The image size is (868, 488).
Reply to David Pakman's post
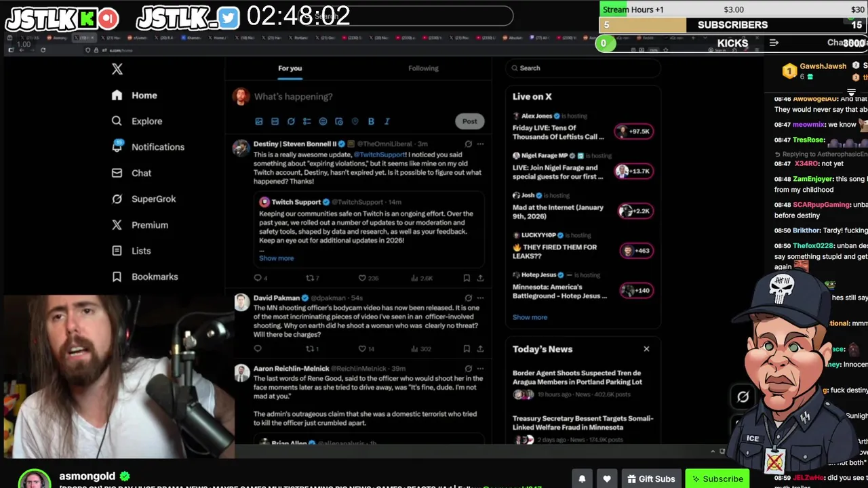tap(258, 349)
